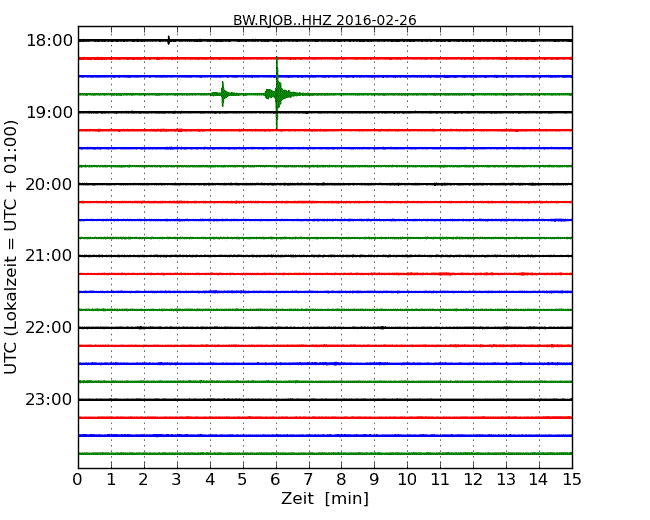Select the 18:00 time label

pyautogui.click(x=49, y=41)
